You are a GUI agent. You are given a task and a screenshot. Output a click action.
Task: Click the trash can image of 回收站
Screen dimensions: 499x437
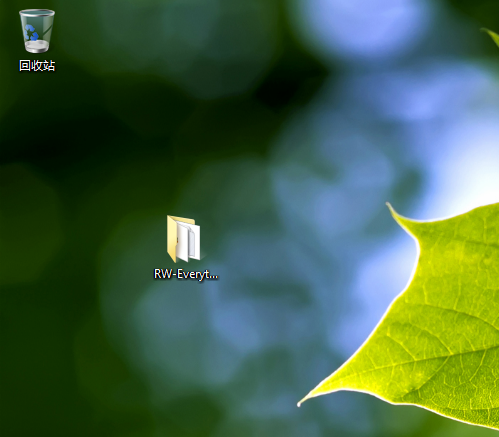pyautogui.click(x=37, y=31)
